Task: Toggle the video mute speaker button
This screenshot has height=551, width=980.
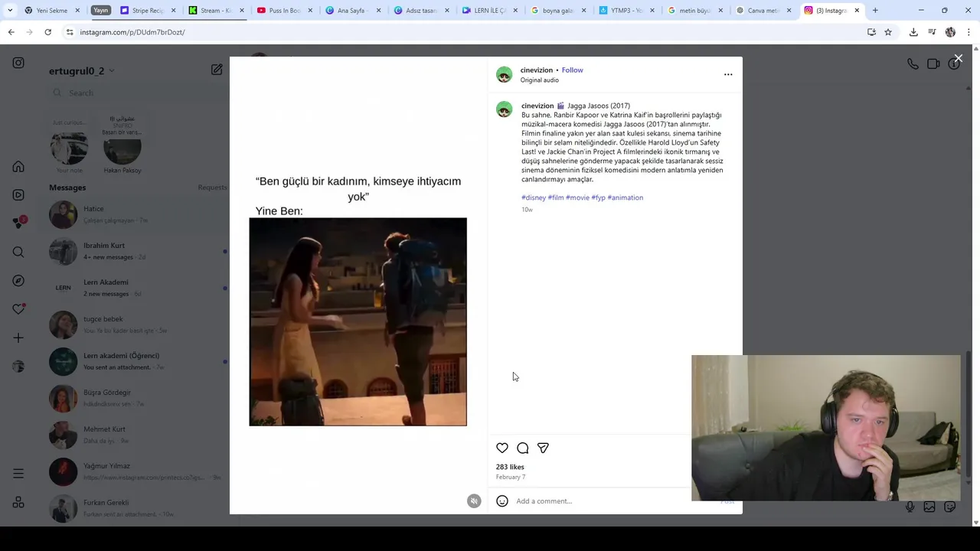Action: (x=474, y=501)
